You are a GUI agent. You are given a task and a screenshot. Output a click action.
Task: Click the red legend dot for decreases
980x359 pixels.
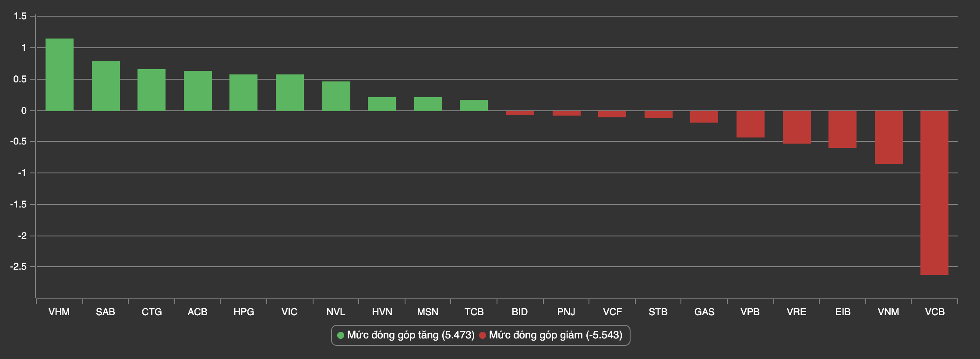coord(483,336)
